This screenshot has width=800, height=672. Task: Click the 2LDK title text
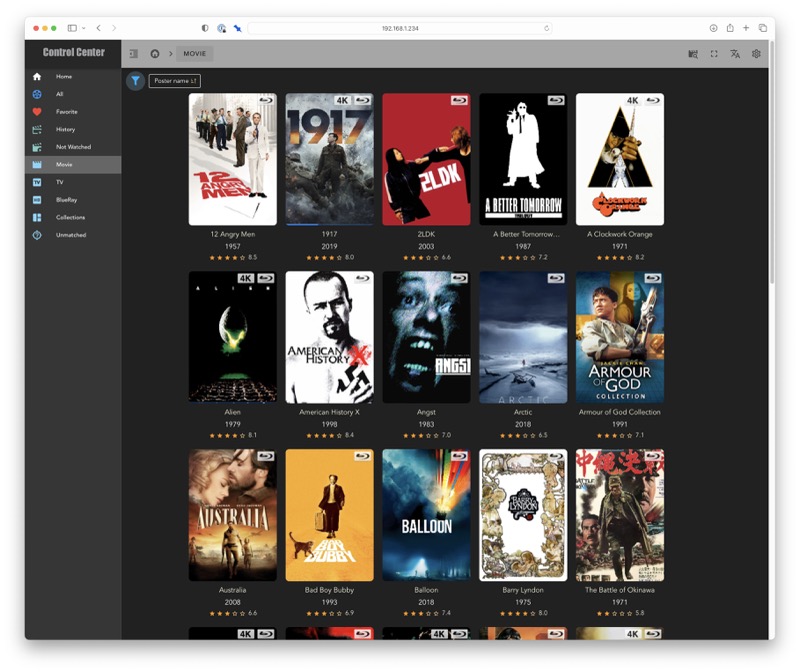click(426, 234)
